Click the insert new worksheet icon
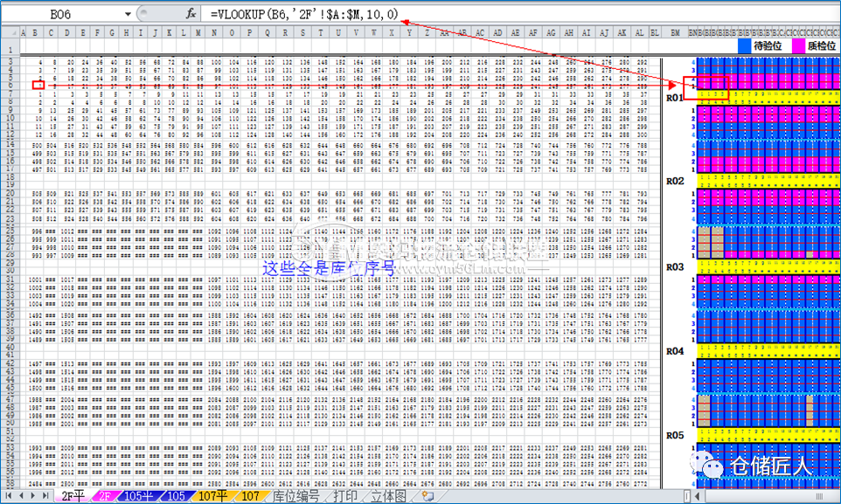The height and width of the screenshot is (504, 841). coord(427,496)
